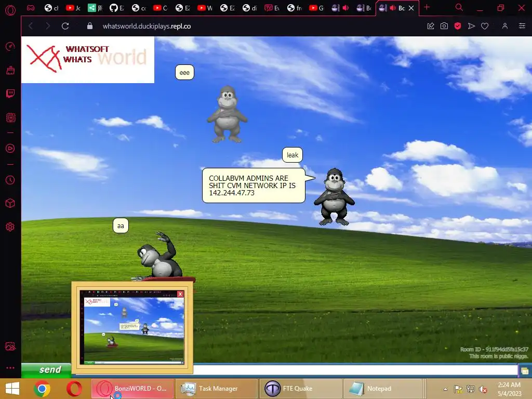Screen dimensions: 532x399
Task: Take a snapshot with camera icon
Action: point(444,26)
